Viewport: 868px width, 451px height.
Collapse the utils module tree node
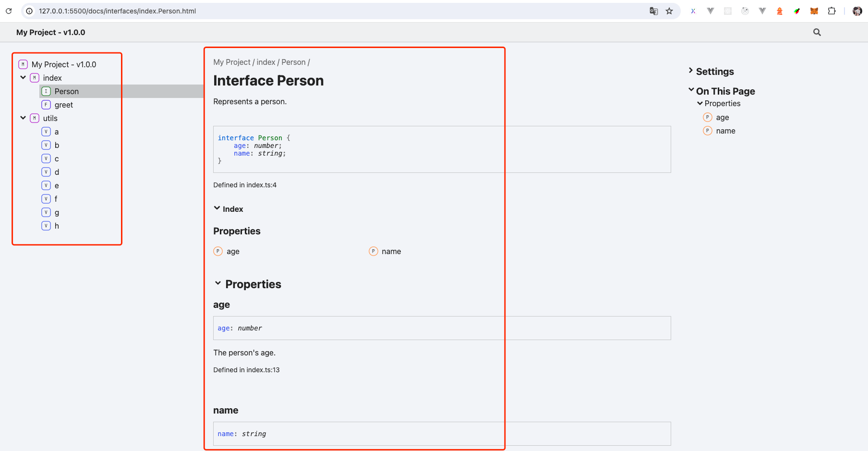tap(23, 118)
